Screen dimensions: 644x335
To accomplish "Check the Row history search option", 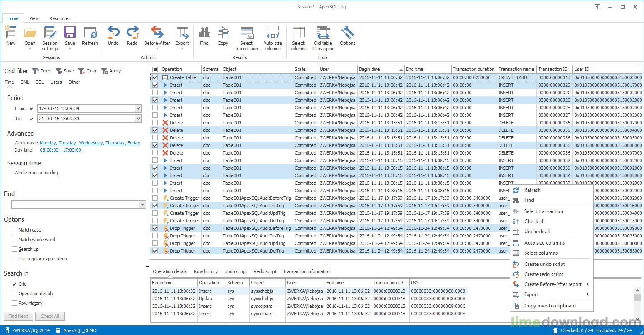I will click(14, 303).
